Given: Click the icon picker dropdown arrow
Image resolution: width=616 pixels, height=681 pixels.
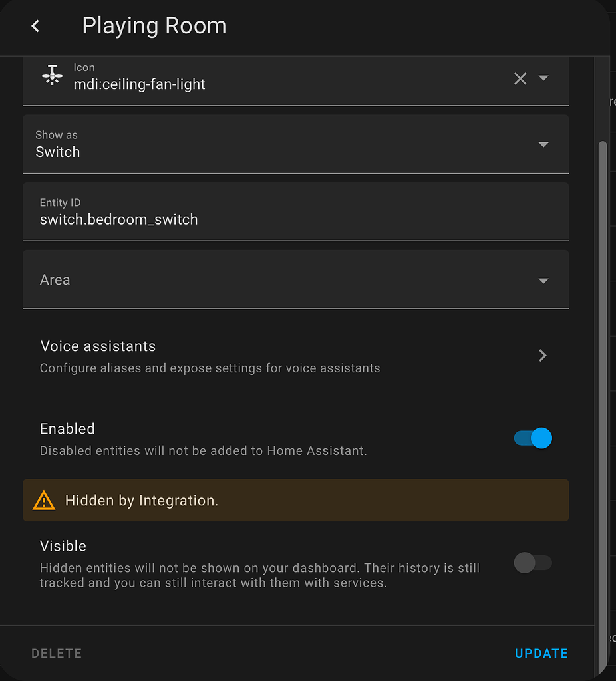Looking at the screenshot, I should tap(543, 78).
